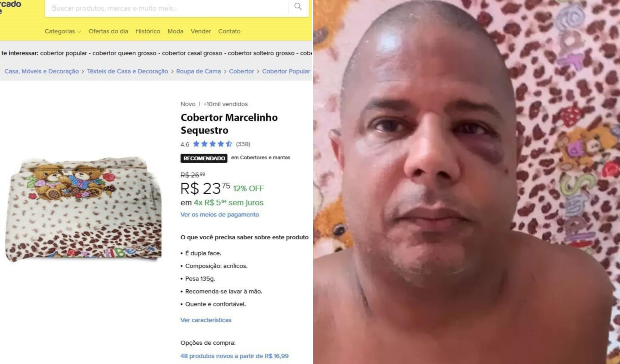This screenshot has width=620, height=364.
Task: Open Casa, Móveis e Decoração breadcrumb
Action: click(x=42, y=71)
